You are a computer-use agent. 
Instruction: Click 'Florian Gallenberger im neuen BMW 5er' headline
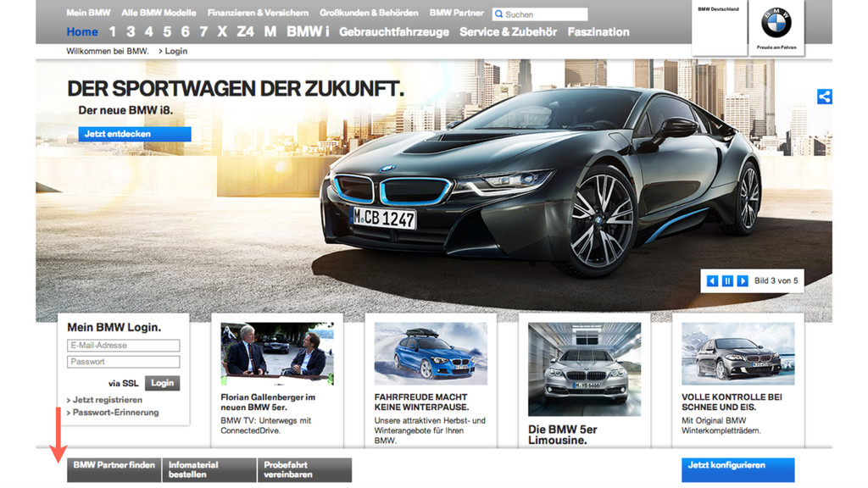[x=268, y=402]
